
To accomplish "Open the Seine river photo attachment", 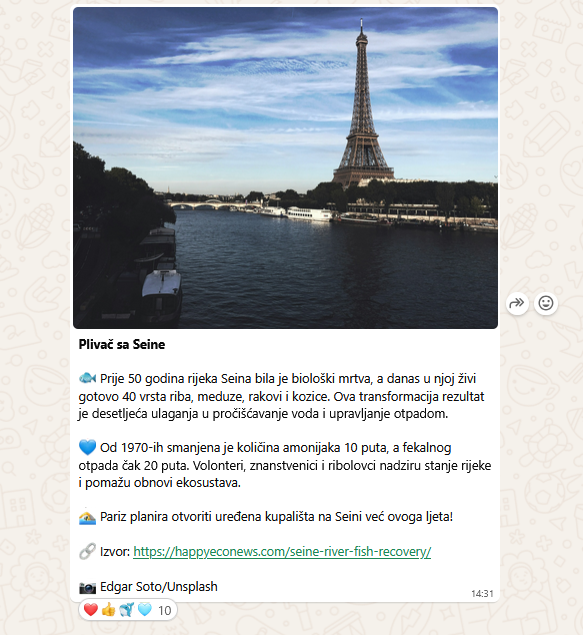I will tap(285, 168).
